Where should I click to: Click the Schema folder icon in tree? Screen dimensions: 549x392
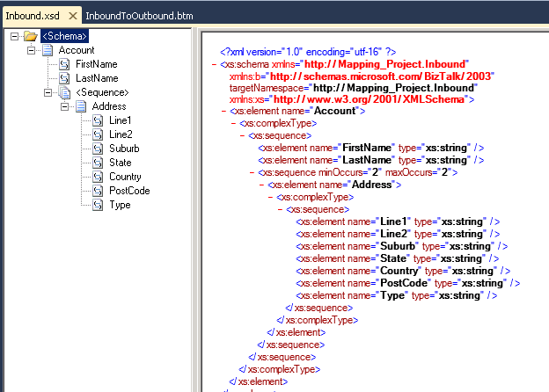(31, 36)
